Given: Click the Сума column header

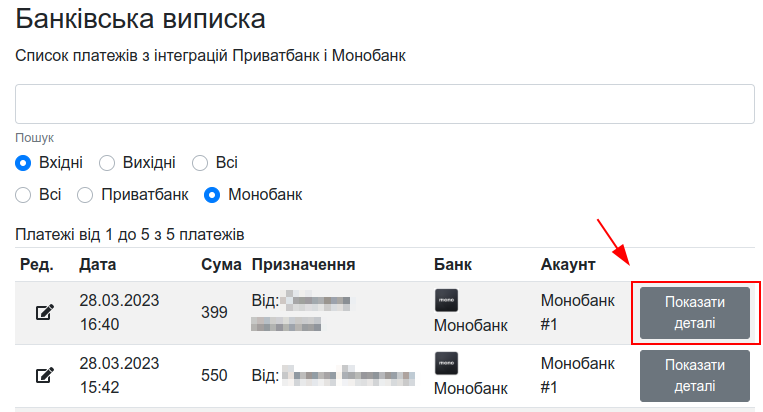Looking at the screenshot, I should [221, 265].
